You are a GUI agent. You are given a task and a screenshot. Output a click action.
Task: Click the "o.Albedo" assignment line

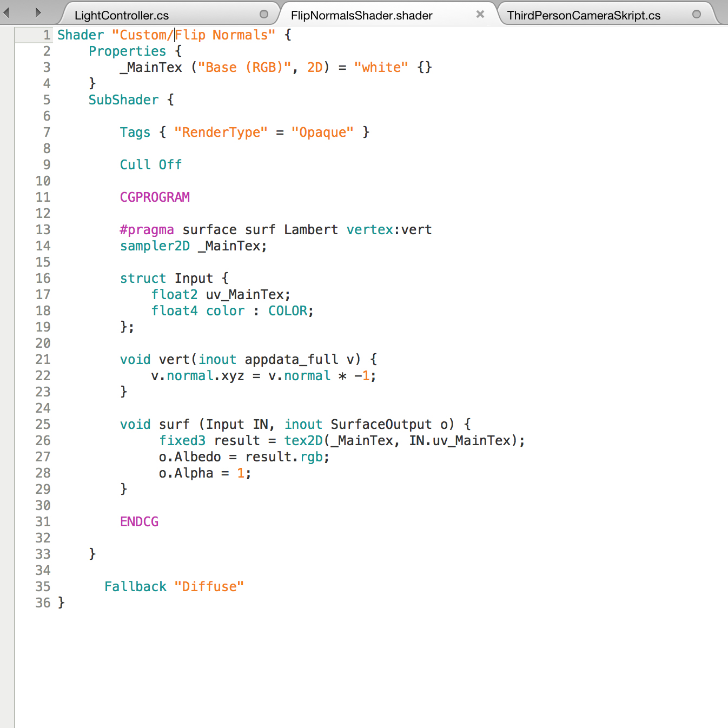point(243,457)
